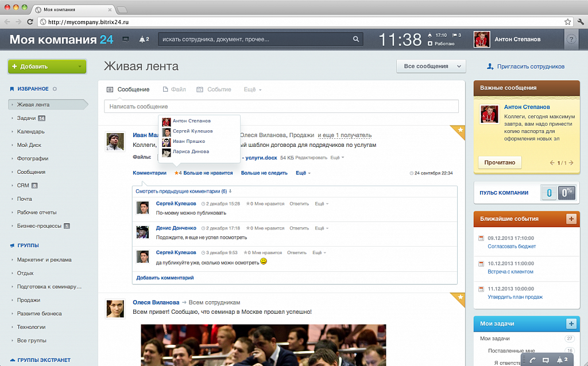The height and width of the screenshot is (366, 588).
Task: Open favorites settings gear icon
Action: click(55, 89)
